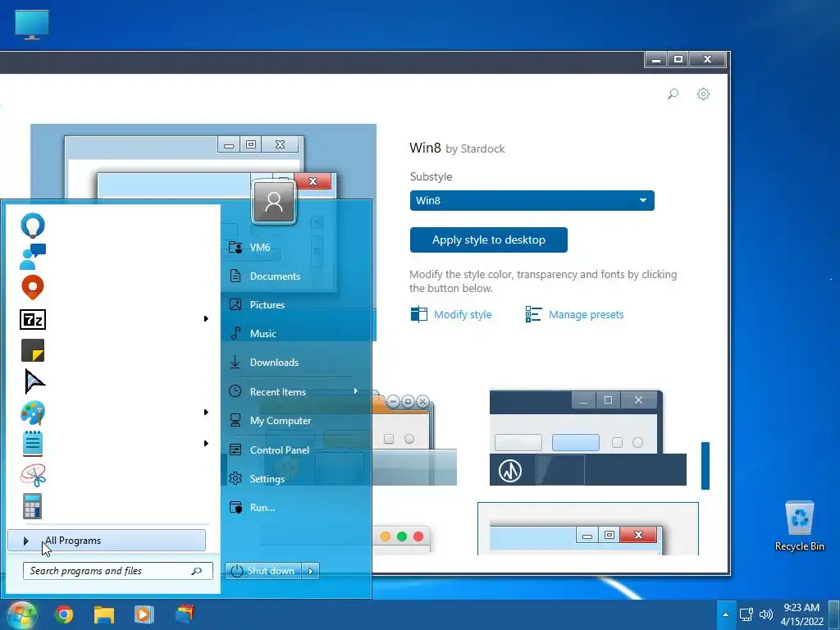Expand the Paint jump list arrow

206,412
